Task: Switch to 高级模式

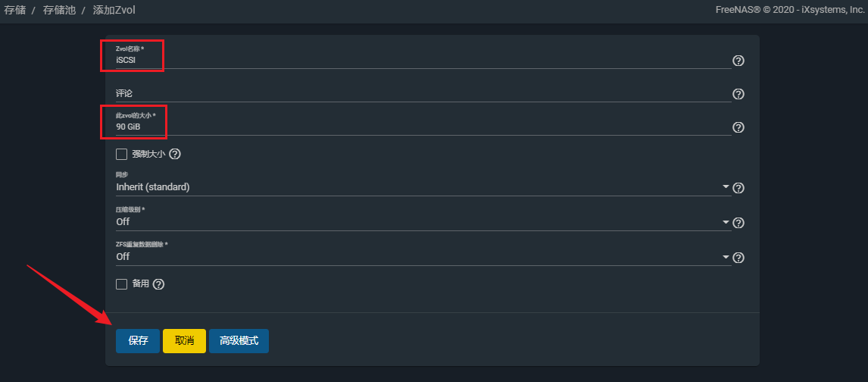Action: tap(239, 341)
